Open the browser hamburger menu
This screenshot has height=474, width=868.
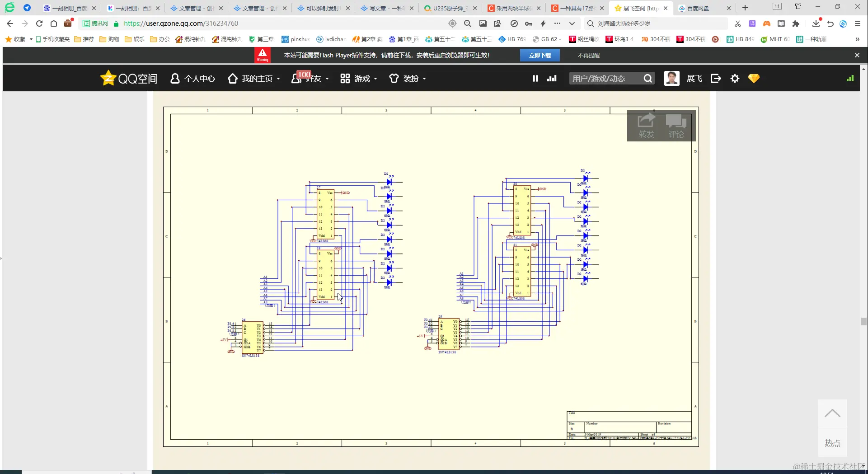click(x=858, y=23)
